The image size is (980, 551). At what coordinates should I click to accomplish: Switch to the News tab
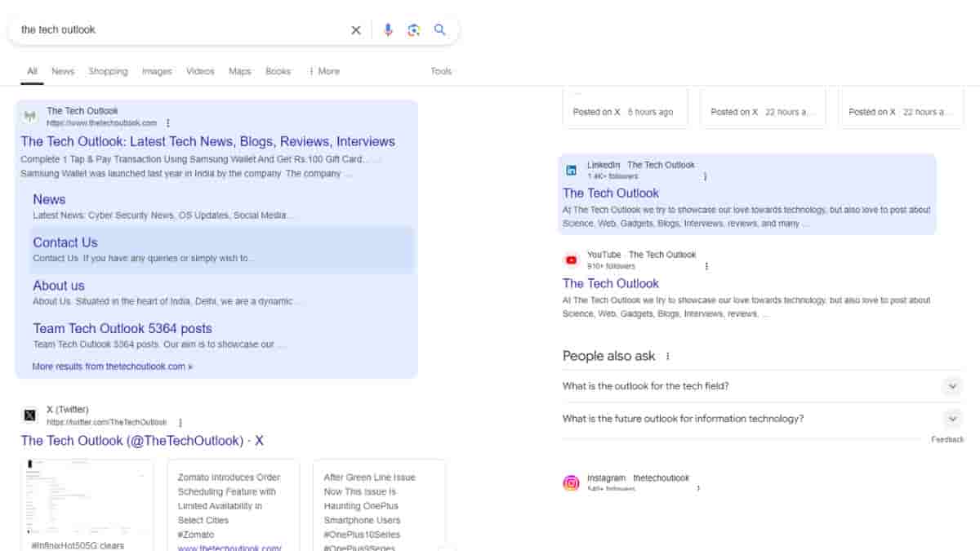click(x=63, y=72)
